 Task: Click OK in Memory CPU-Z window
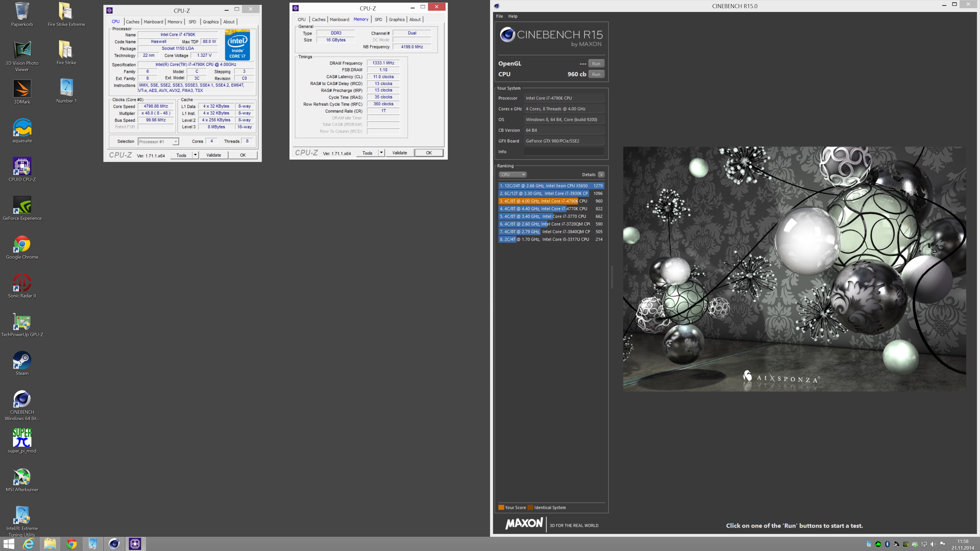[x=429, y=153]
